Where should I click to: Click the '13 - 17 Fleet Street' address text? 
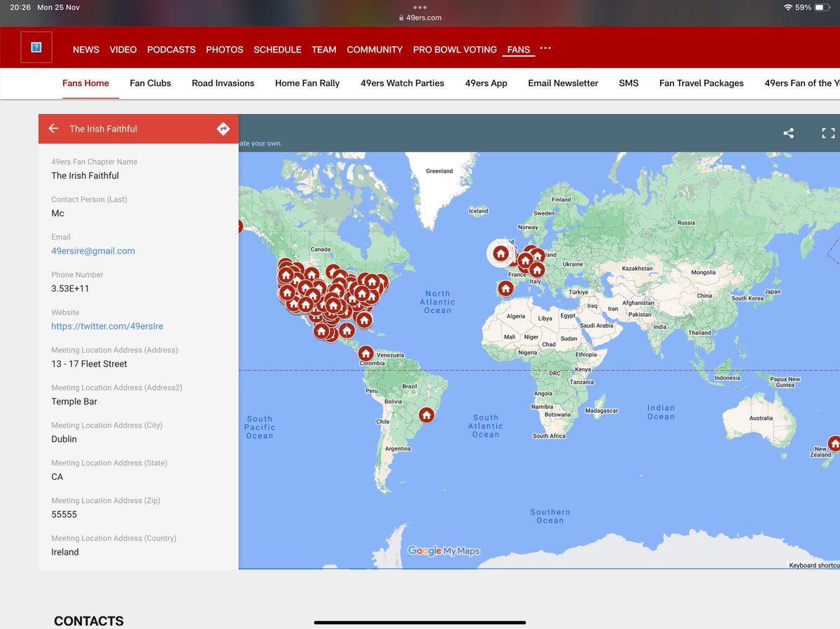click(x=90, y=364)
